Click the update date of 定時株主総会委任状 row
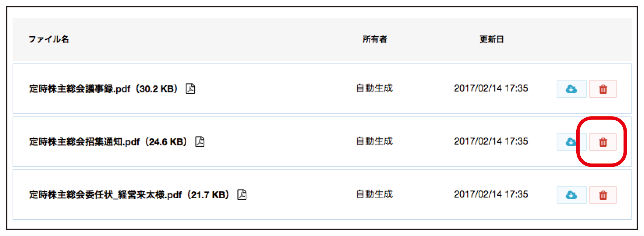This screenshot has width=644, height=236. point(491,194)
